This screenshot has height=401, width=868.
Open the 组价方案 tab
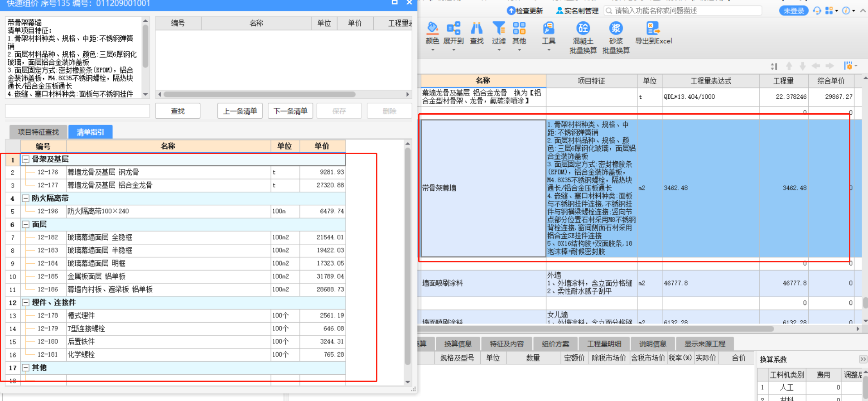[x=555, y=343]
